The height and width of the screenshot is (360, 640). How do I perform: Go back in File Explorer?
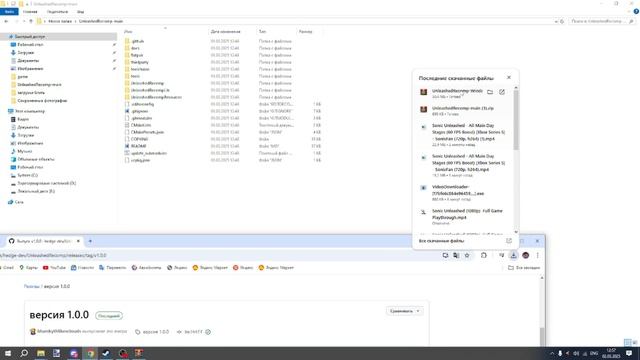pos(6,21)
